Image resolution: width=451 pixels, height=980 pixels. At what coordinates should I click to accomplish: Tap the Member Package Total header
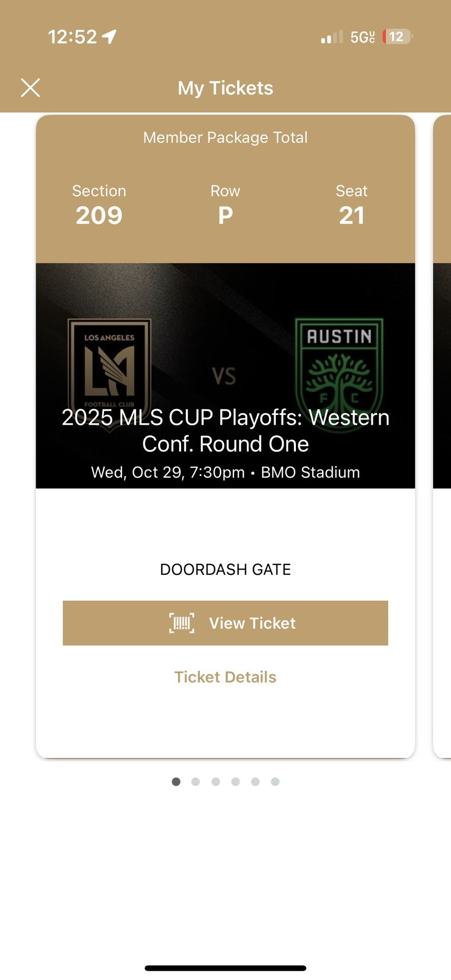point(225,137)
